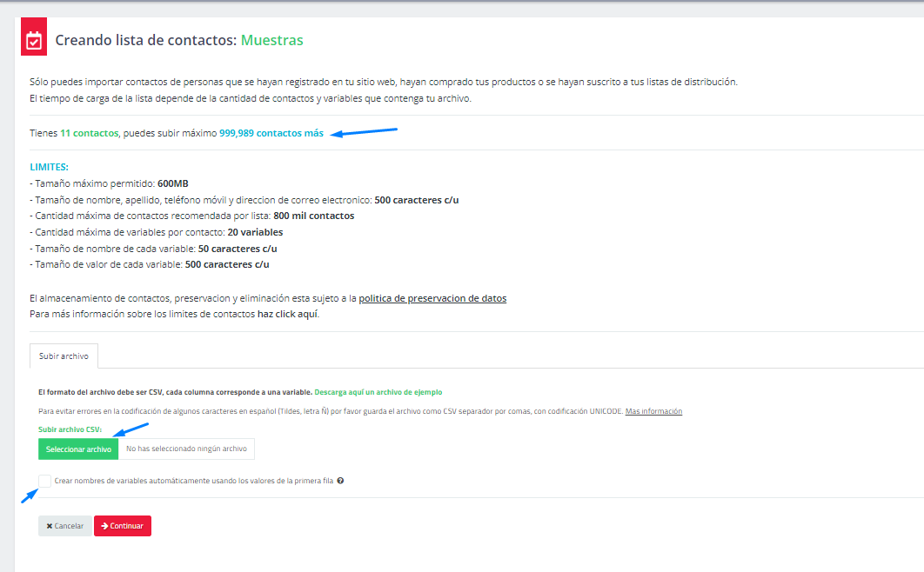The height and width of the screenshot is (572, 924).
Task: Click the 'Crear nombres de variables' label text
Action: point(193,481)
